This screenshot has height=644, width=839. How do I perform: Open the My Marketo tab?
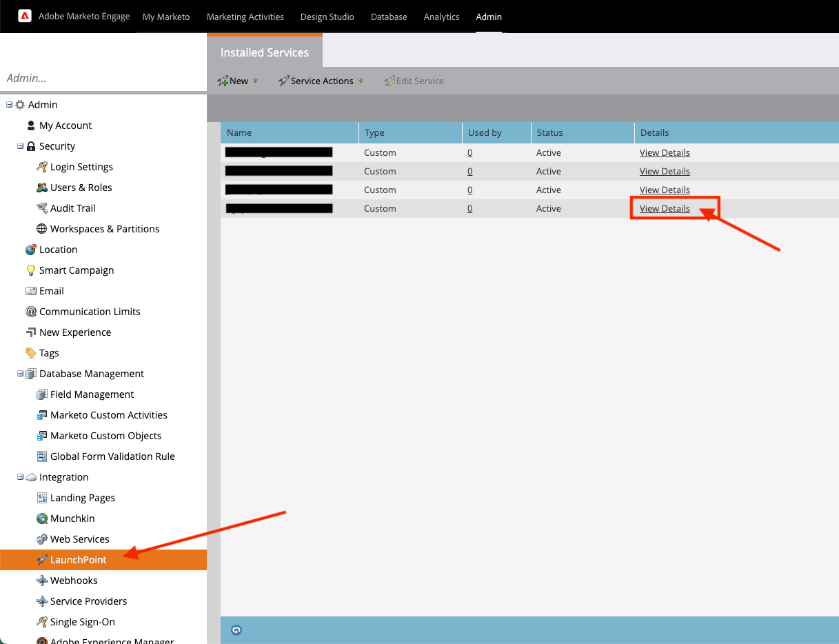click(166, 17)
